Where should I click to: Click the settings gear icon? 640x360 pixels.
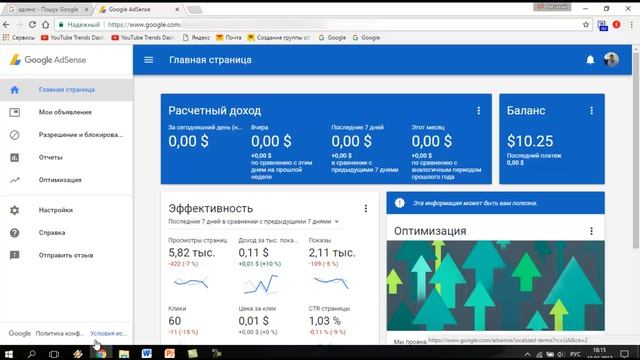pos(15,210)
